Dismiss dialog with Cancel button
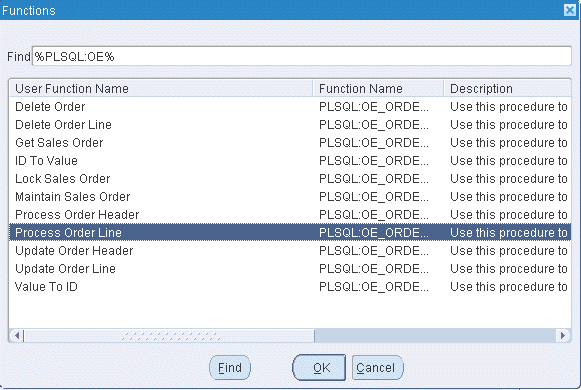The image size is (581, 390). point(377,367)
